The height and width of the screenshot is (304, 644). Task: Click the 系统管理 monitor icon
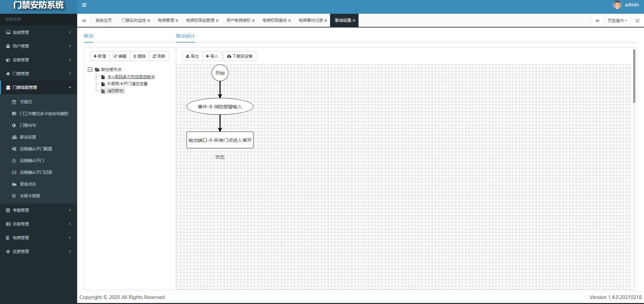[8, 33]
